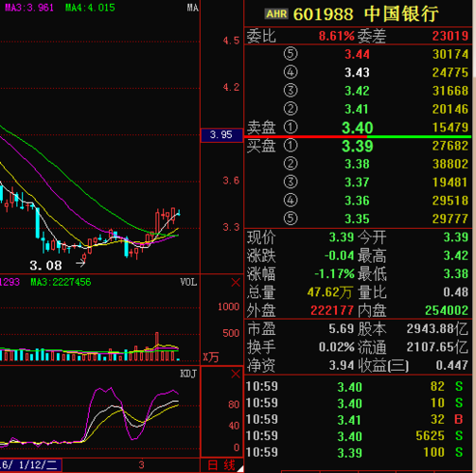Click stock code 601988
Image resolution: width=476 pixels, height=473 pixels.
[x=324, y=14]
